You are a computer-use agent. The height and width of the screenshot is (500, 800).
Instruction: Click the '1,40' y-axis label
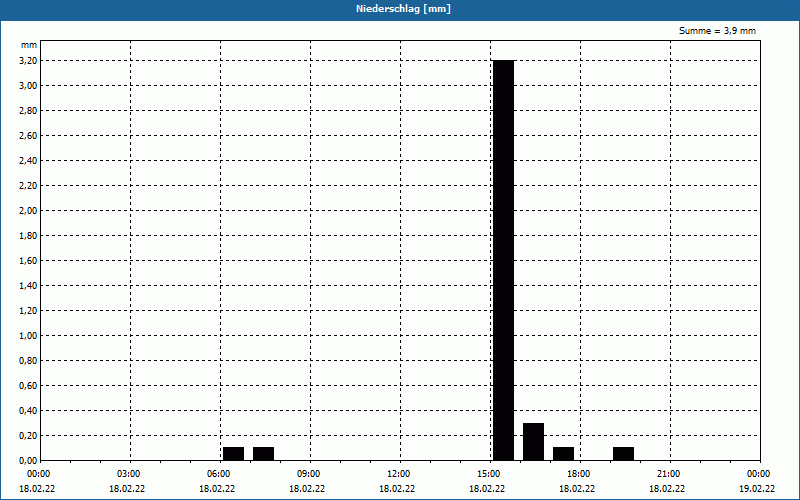point(28,286)
